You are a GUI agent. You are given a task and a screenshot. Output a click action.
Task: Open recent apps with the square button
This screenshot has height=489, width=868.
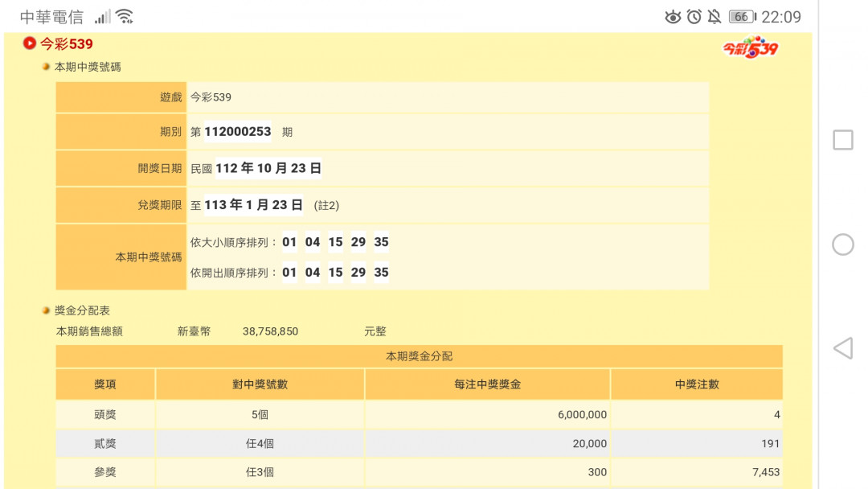[843, 140]
